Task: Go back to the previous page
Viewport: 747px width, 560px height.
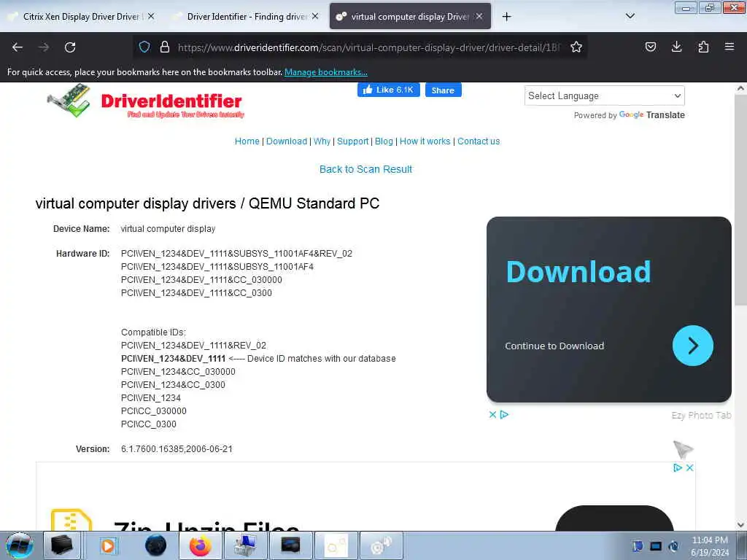Action: (18, 47)
